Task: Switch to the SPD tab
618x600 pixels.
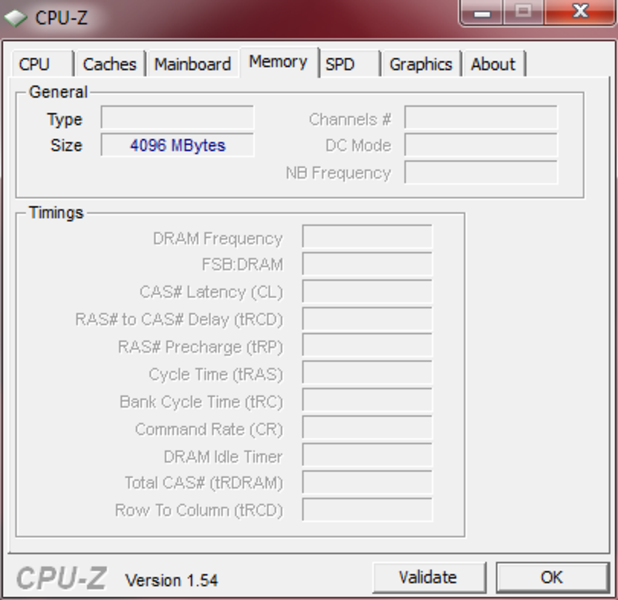Action: (x=350, y=64)
